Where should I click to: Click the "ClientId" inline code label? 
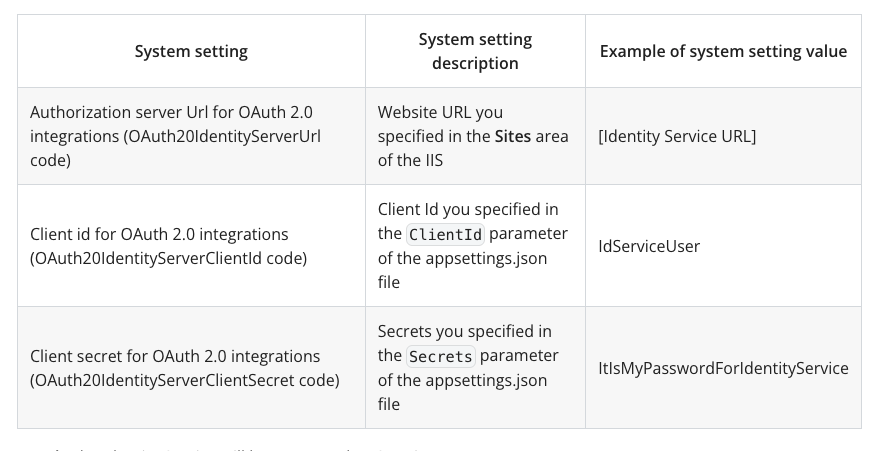(x=446, y=234)
